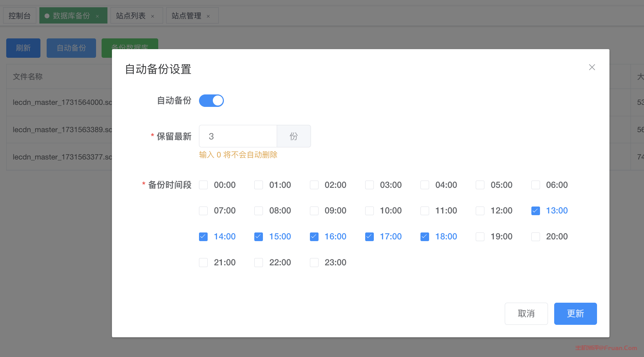This screenshot has width=644, height=357.
Task: Check the 03:00 backup time
Action: (x=369, y=185)
